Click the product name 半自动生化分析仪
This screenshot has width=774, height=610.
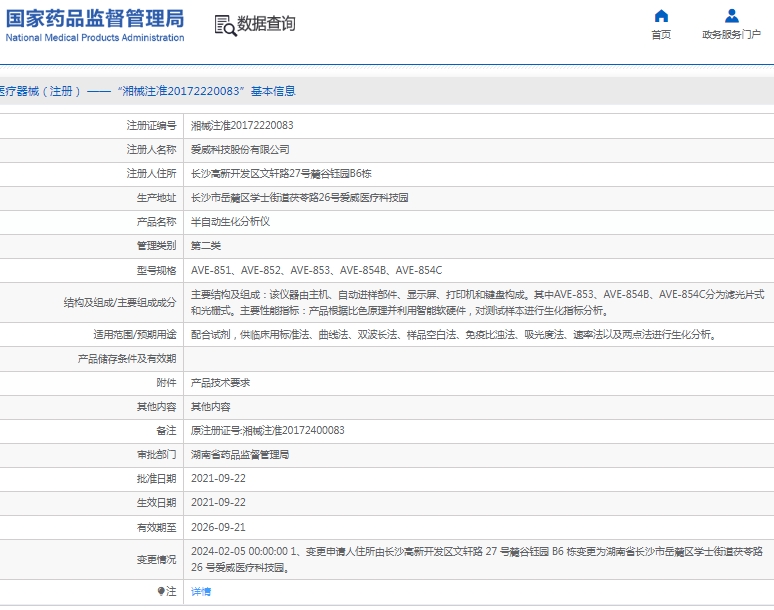click(230, 221)
